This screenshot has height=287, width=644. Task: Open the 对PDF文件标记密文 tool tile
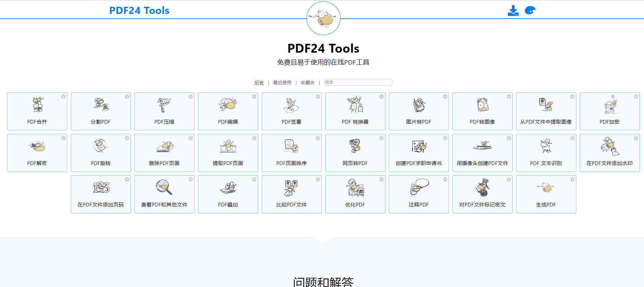pyautogui.click(x=482, y=194)
